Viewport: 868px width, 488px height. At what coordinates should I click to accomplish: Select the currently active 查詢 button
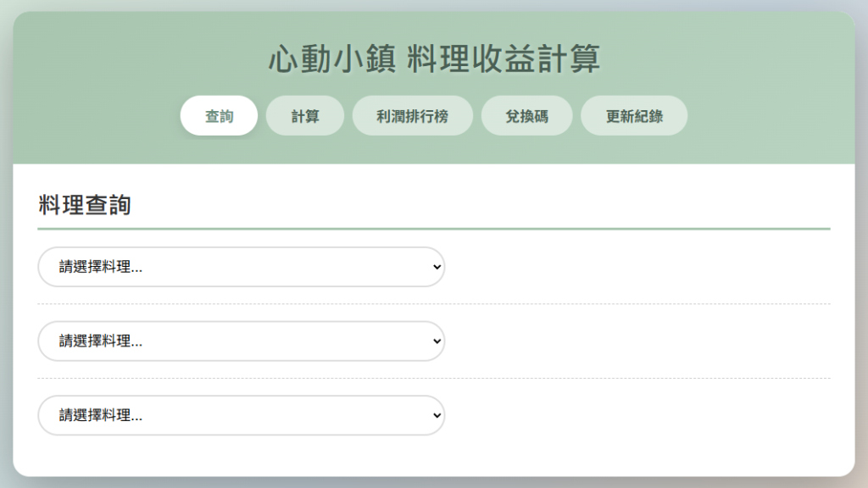(x=219, y=115)
